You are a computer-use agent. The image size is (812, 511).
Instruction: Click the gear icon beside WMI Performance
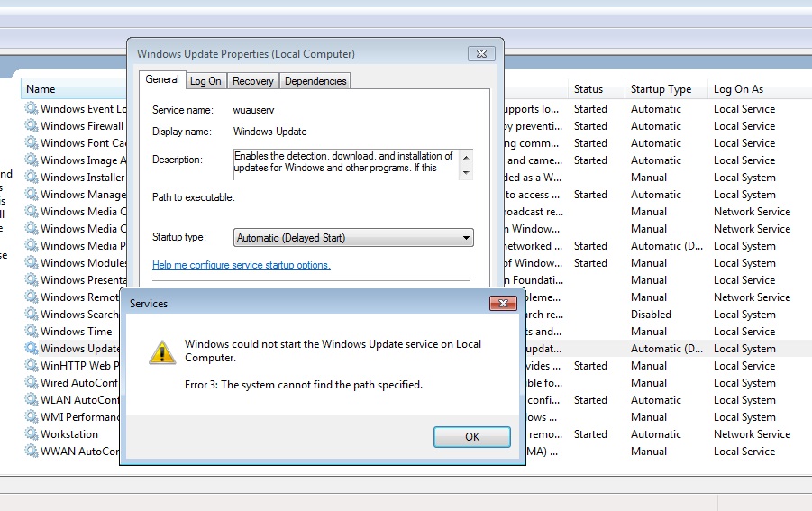[32, 416]
